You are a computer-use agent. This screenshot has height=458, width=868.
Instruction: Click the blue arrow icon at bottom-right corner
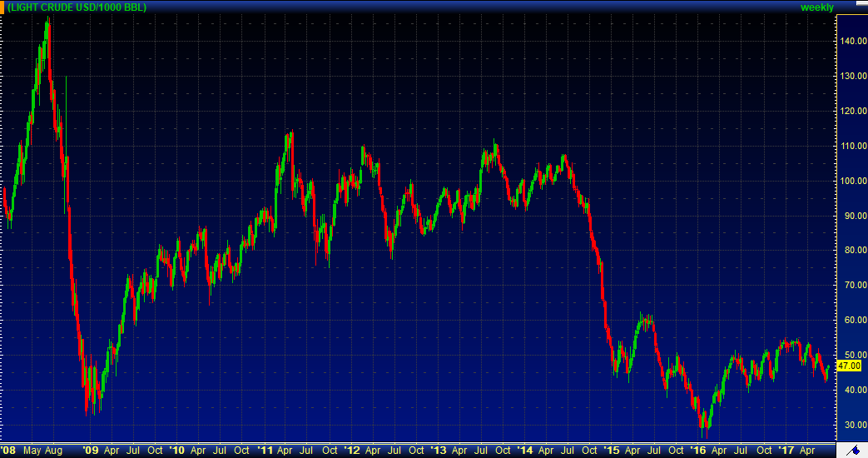click(851, 451)
